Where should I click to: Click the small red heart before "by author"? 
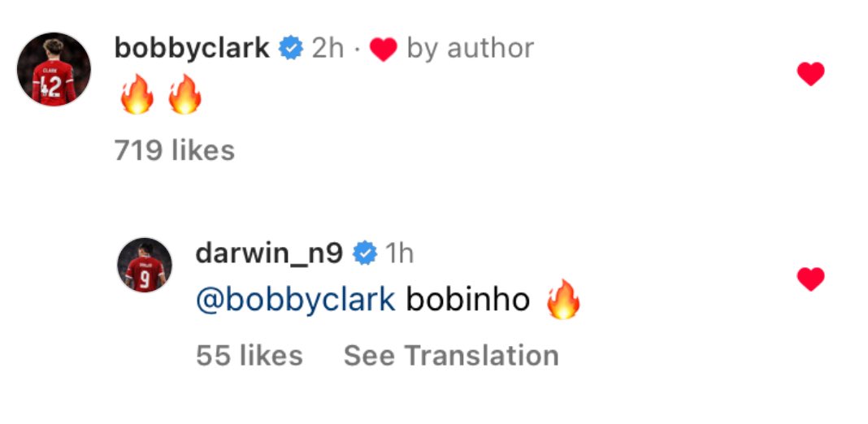[383, 50]
